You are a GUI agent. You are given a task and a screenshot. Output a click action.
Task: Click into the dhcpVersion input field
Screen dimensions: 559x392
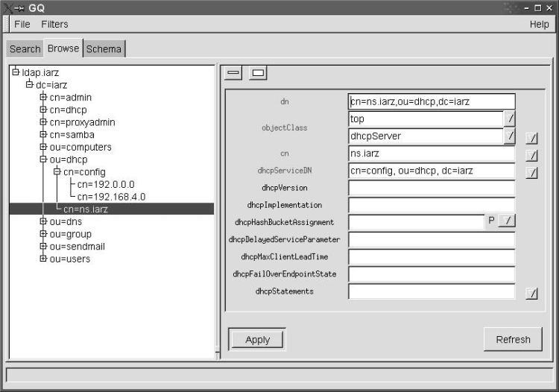point(431,188)
